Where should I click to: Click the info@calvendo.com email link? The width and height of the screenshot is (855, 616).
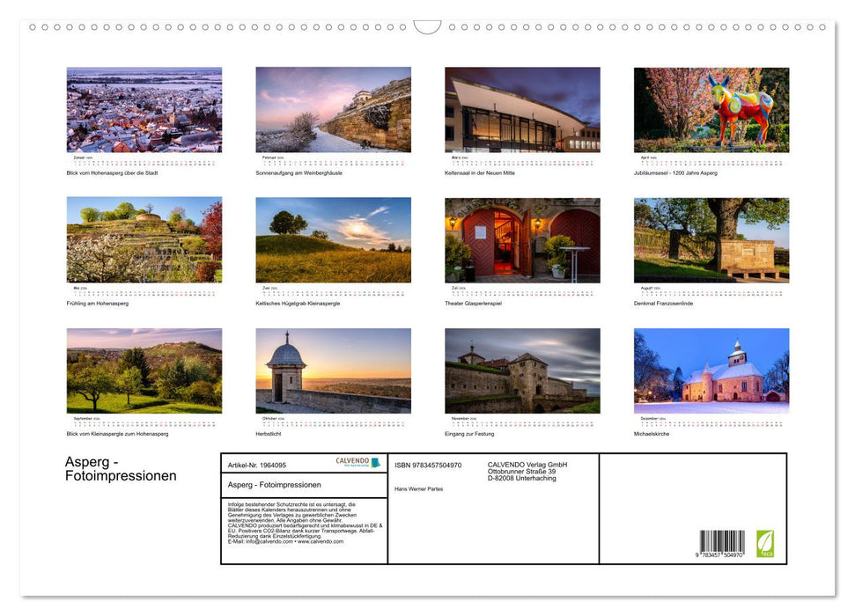tap(272, 541)
